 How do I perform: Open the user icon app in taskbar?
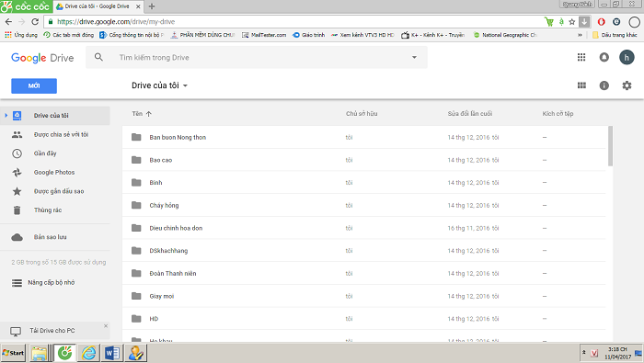coord(136,353)
